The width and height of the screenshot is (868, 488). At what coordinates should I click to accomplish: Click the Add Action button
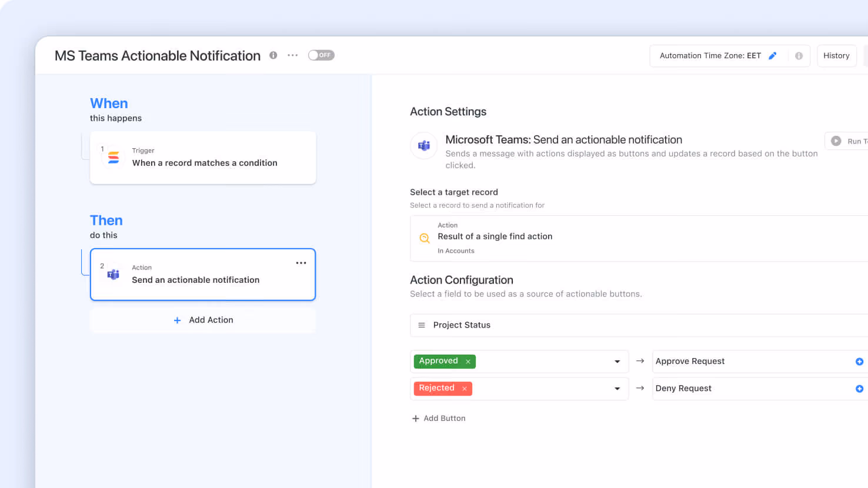pyautogui.click(x=203, y=320)
